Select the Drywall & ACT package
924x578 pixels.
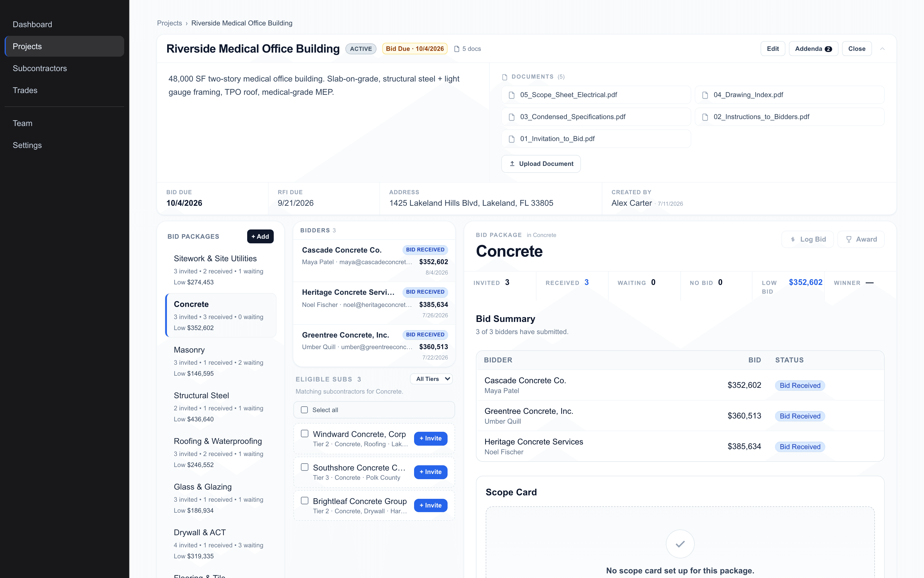(x=221, y=544)
